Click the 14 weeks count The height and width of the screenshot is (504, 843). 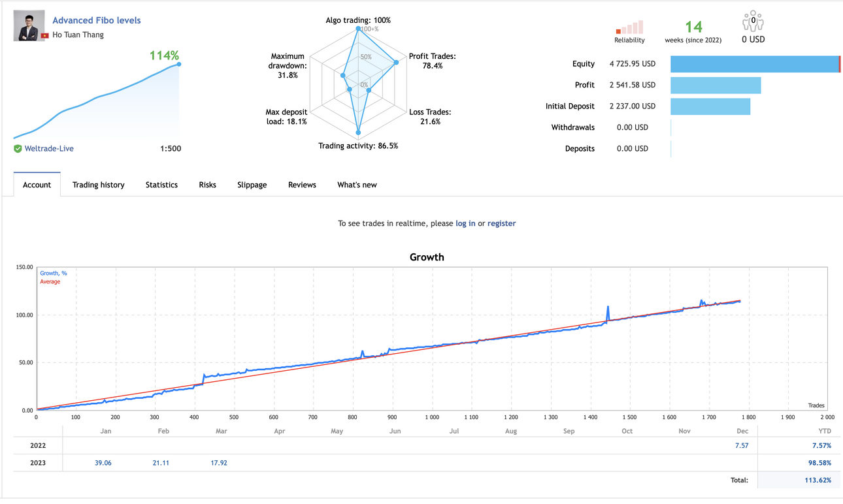(x=693, y=27)
